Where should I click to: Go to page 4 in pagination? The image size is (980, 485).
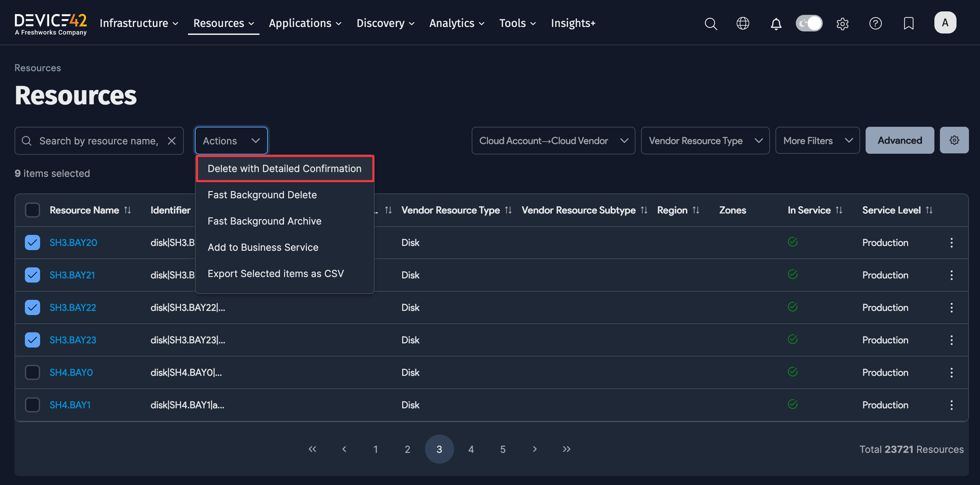tap(471, 449)
